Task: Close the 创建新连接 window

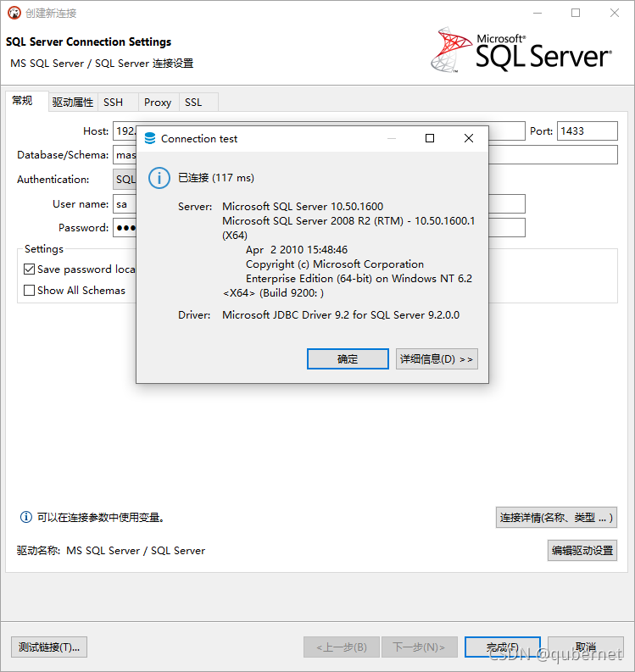Action: point(615,13)
